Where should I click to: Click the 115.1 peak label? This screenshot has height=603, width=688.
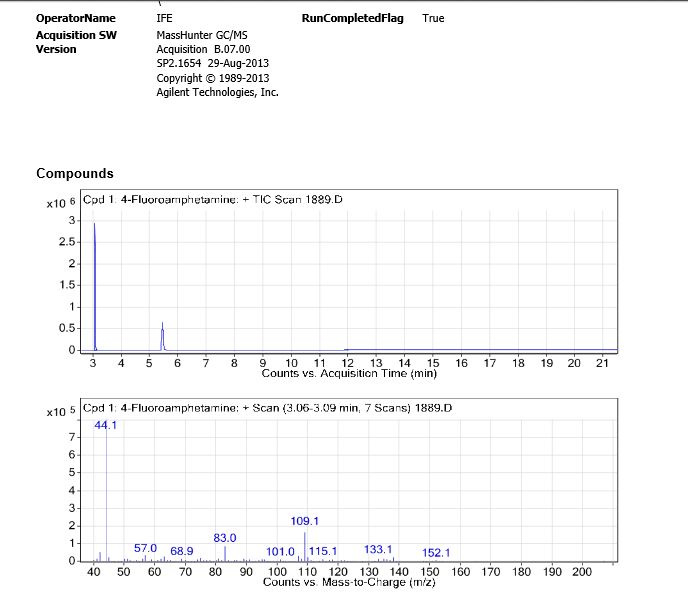coord(323,551)
